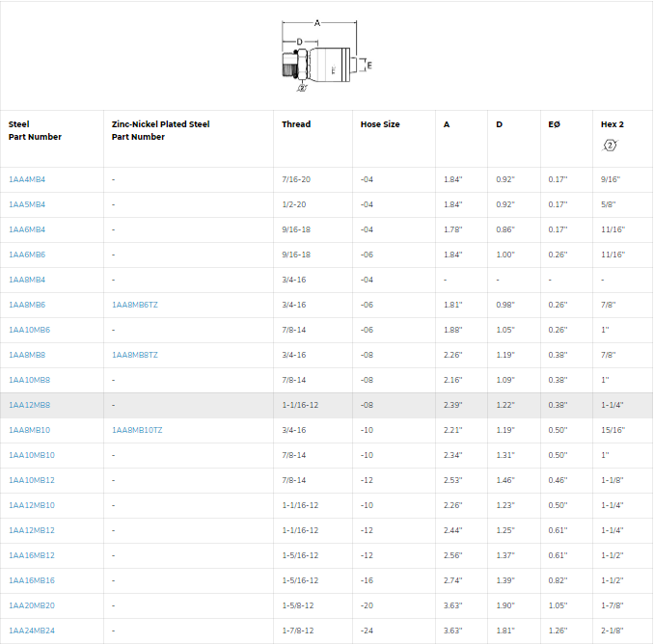Select zinc-nickel part 1AA8MB10TZ
Viewport: 654px width, 644px height.
click(x=136, y=430)
